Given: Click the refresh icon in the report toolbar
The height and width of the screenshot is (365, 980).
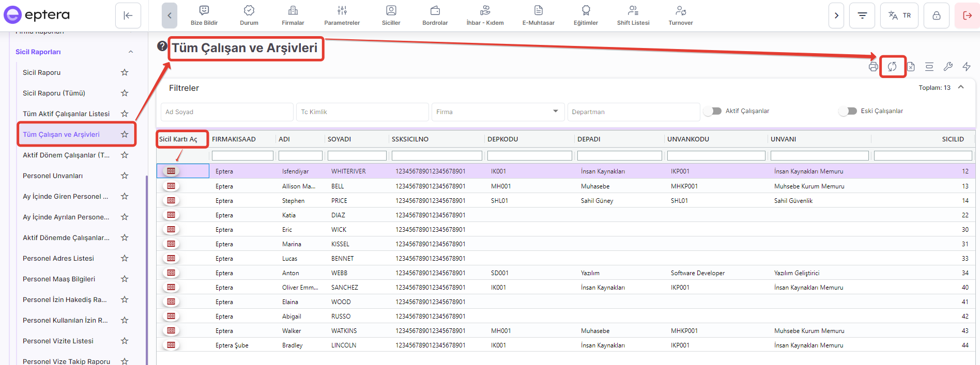Looking at the screenshot, I should [x=892, y=67].
